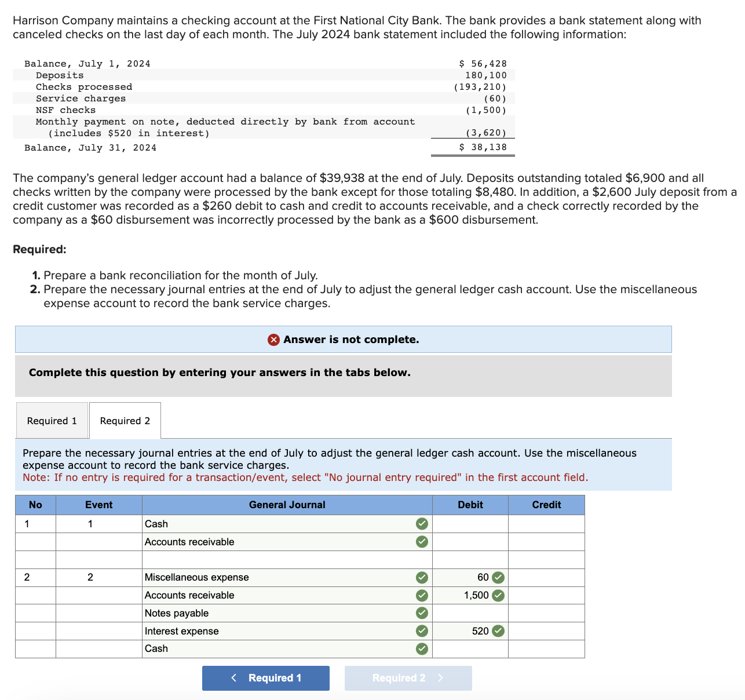This screenshot has width=745, height=700.
Task: Switch to the Required 2 tab
Action: 125,421
